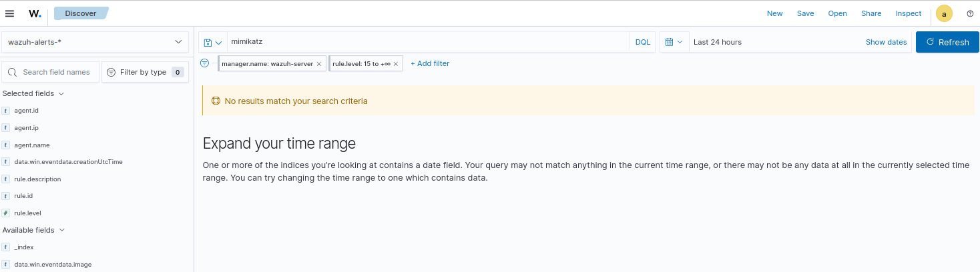The image size is (980, 272).
Task: Open the help icon in header
Action: (970, 13)
